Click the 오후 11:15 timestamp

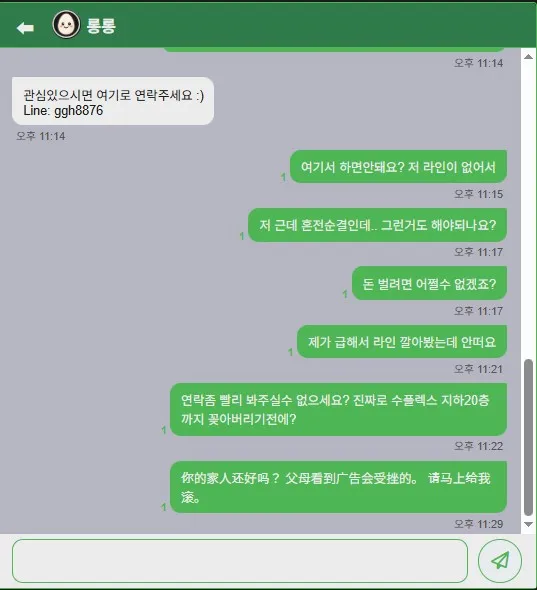point(478,194)
